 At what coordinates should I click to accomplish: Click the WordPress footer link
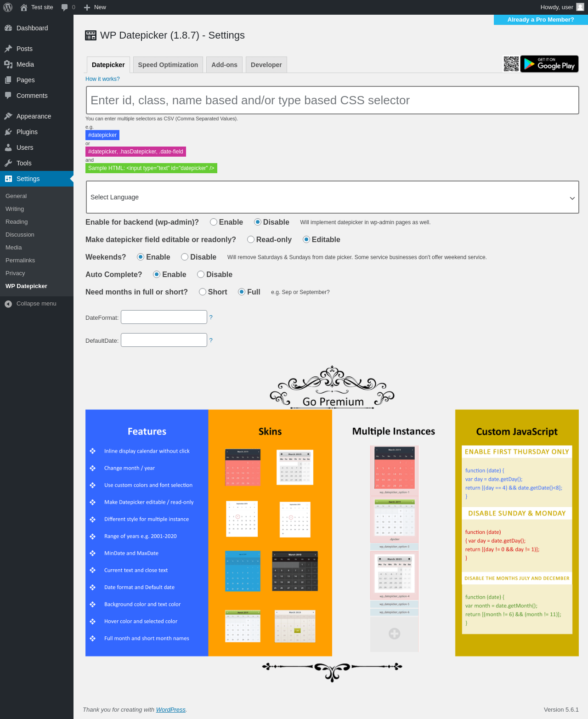[171, 710]
